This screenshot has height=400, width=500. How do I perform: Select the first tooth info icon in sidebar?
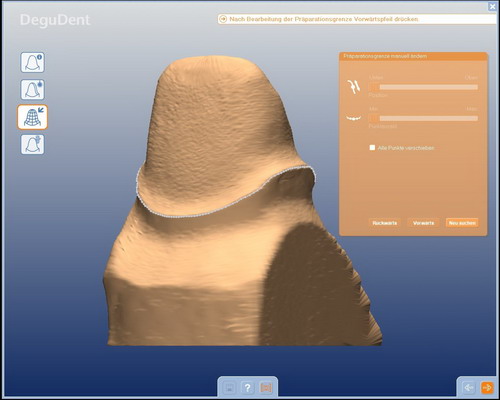coord(32,62)
